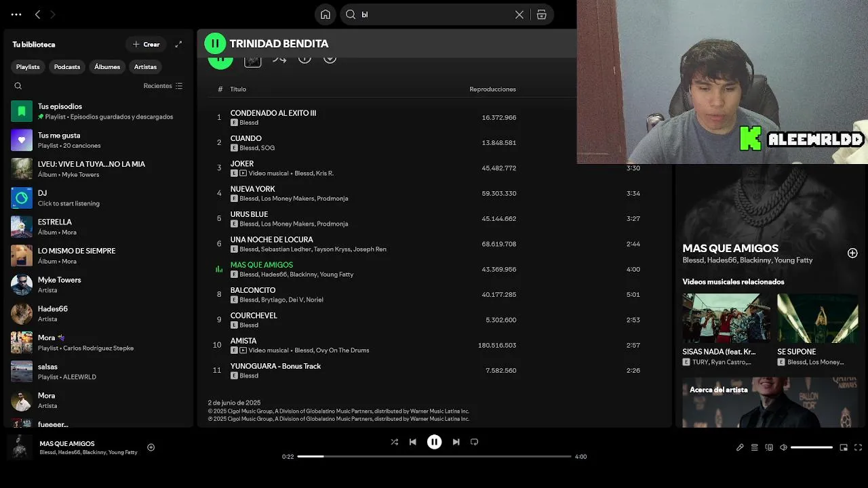Open Kris R. artist link on JOKER
868x488 pixels.
[325, 174]
